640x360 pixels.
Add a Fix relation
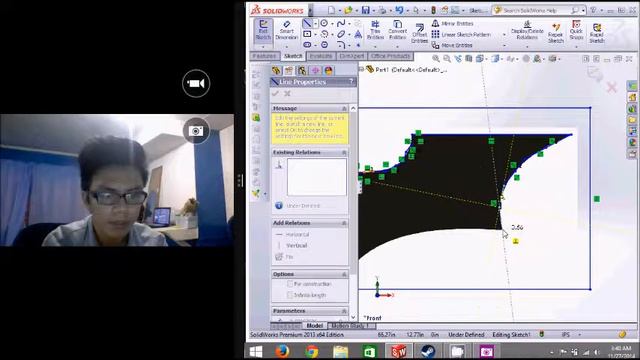tap(285, 257)
